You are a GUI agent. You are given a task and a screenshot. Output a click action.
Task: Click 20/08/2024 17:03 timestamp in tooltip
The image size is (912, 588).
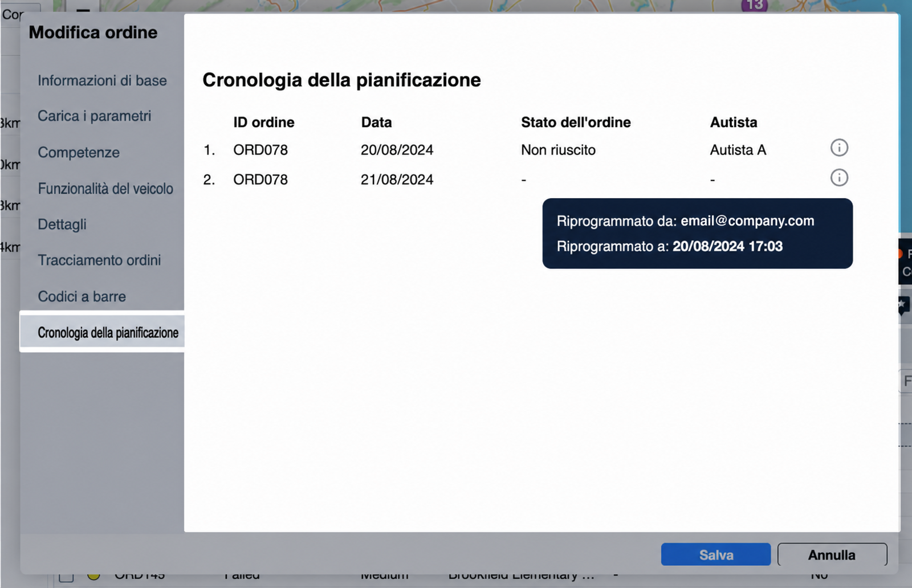coord(727,246)
